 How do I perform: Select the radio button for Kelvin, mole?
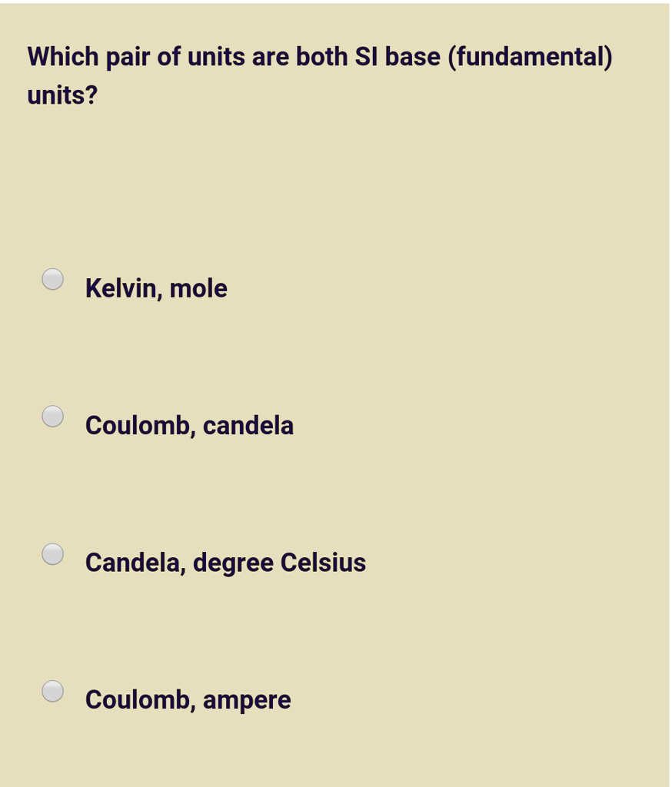click(x=53, y=279)
